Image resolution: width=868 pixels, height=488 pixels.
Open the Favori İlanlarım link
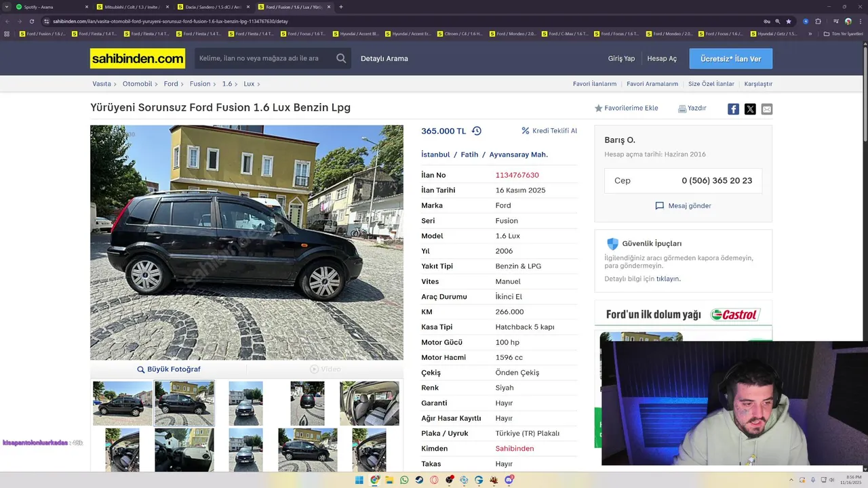tap(595, 84)
